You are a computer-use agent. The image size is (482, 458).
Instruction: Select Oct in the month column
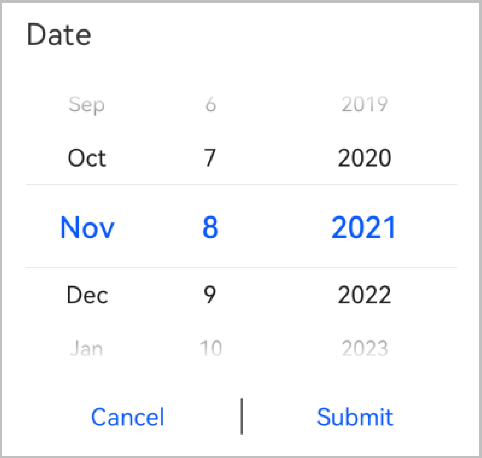(87, 158)
